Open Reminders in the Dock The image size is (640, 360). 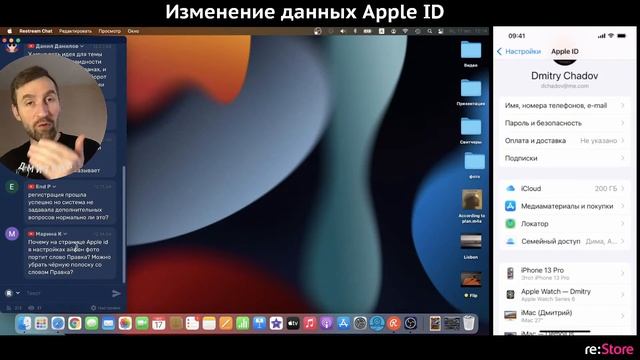tap(192, 324)
